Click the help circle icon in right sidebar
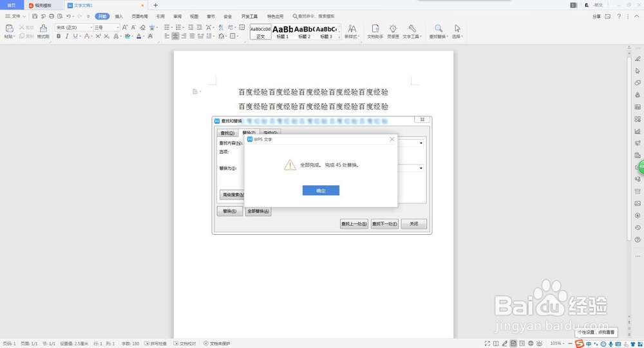 click(638, 240)
